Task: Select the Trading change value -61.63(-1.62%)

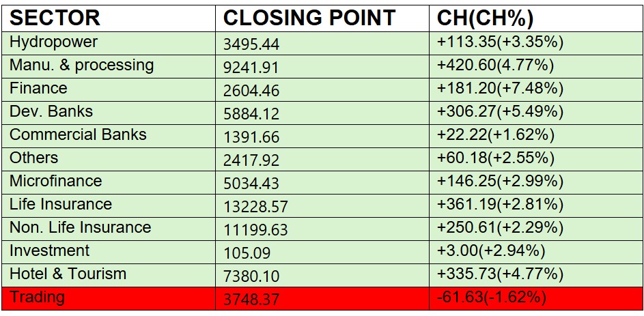Action: (492, 298)
